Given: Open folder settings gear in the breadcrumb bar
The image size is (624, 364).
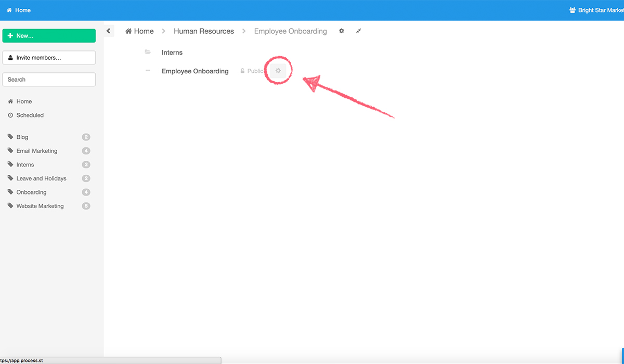Looking at the screenshot, I should (x=342, y=31).
